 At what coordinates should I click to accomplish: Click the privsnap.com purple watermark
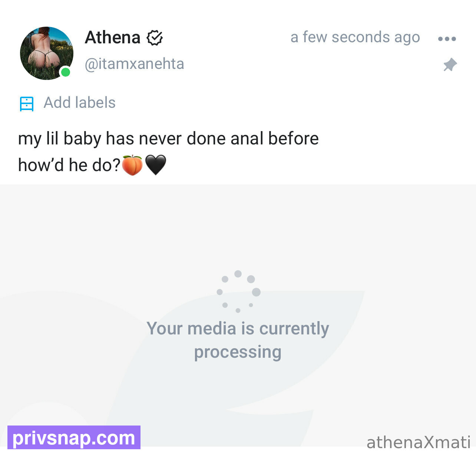tap(74, 437)
